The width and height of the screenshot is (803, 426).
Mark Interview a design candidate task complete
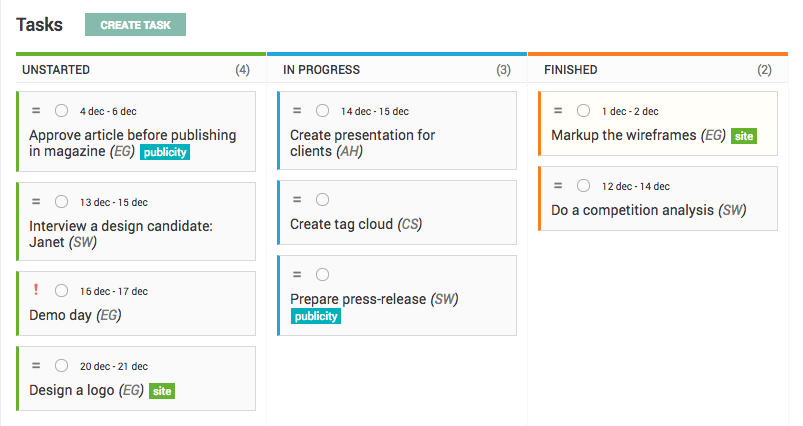coord(61,202)
